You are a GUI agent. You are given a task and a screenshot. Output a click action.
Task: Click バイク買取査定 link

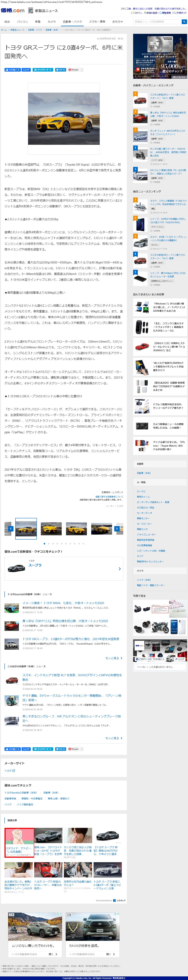pyautogui.click(x=25, y=804)
